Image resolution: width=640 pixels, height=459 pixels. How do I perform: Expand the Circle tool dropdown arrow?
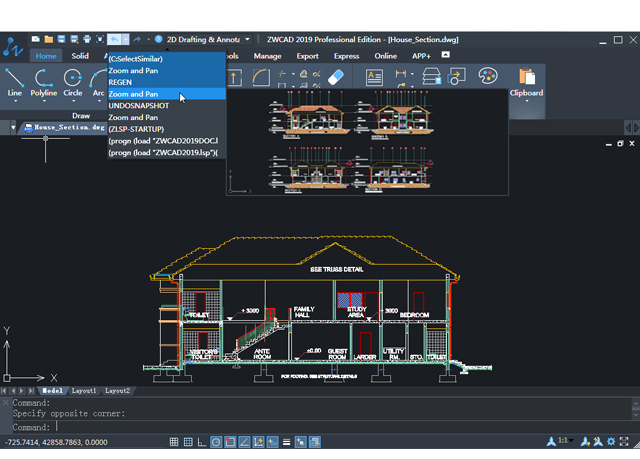click(73, 101)
